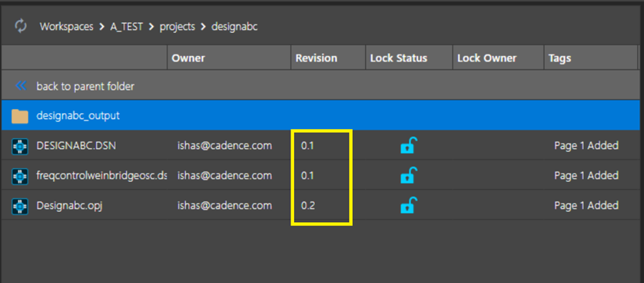The height and width of the screenshot is (283, 644).
Task: Select the freqcontrolweinbridgeosc.ds file name
Action: point(102,176)
